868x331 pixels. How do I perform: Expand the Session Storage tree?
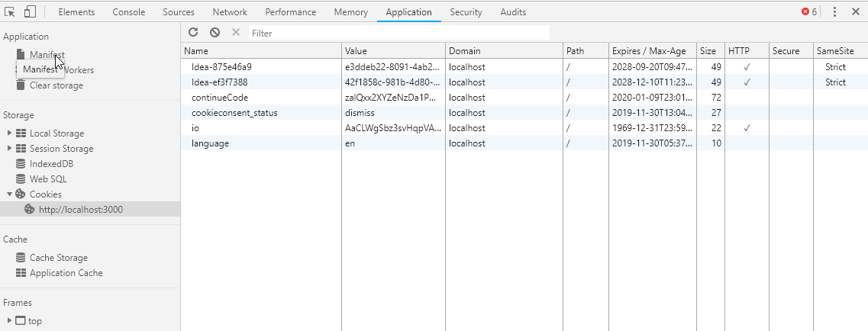[x=9, y=149]
